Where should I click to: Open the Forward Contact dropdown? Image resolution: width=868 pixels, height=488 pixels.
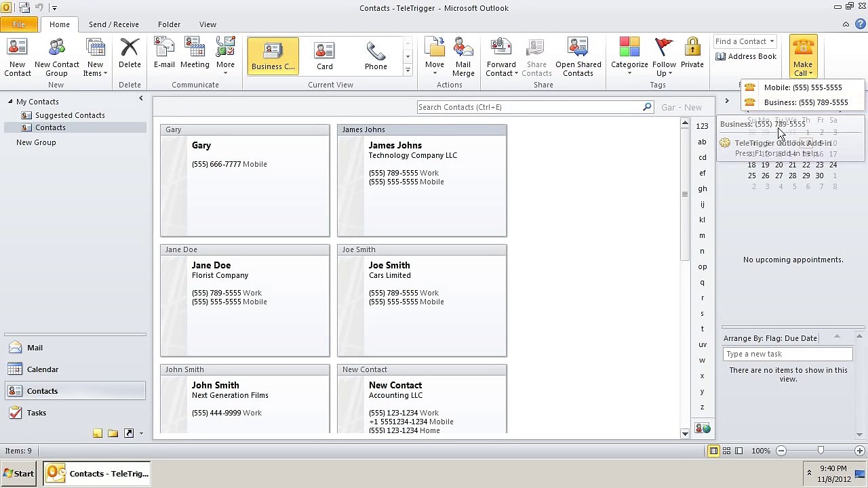501,57
